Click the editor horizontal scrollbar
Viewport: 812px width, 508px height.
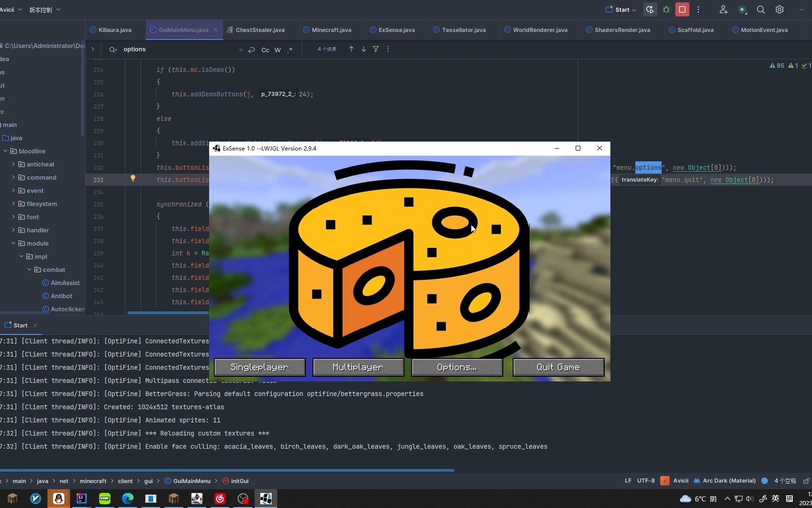coord(168,313)
